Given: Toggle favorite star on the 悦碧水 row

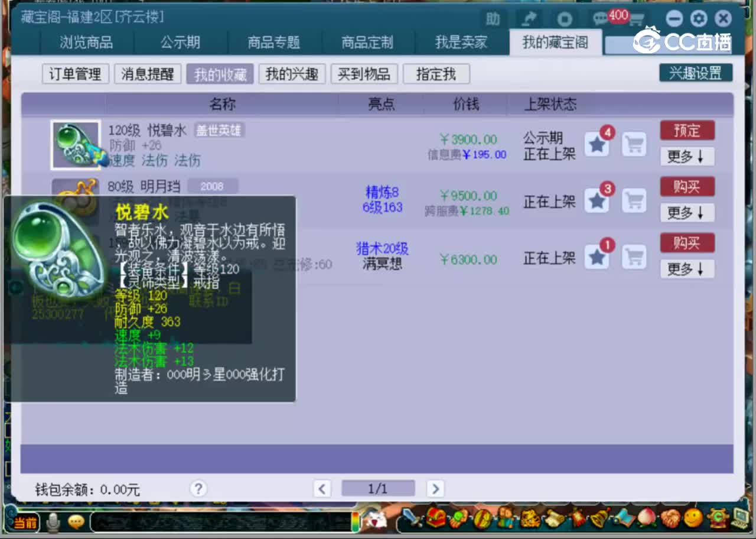Looking at the screenshot, I should (x=597, y=144).
